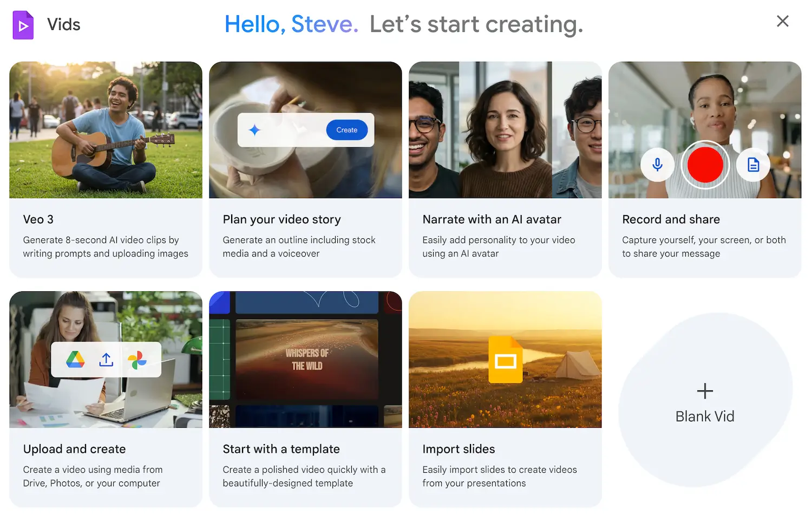Click the Google Drive icon
This screenshot has width=812, height=515.
pyautogui.click(x=75, y=360)
